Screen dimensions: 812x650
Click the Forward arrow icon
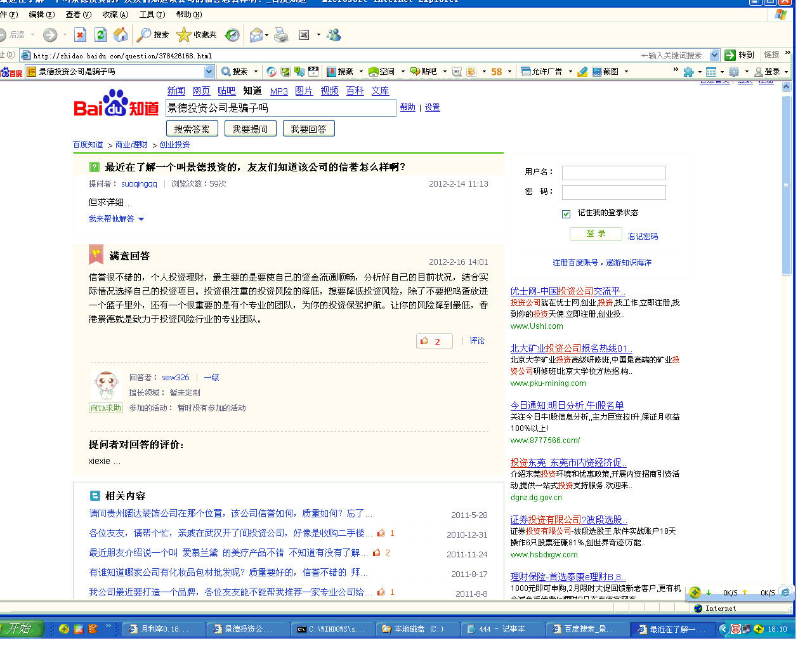50,35
